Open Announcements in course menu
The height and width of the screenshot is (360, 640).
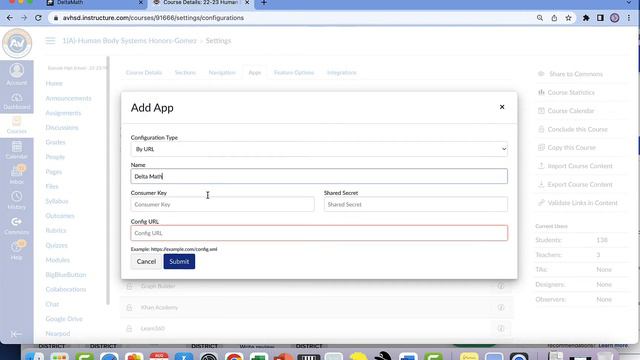[68, 98]
